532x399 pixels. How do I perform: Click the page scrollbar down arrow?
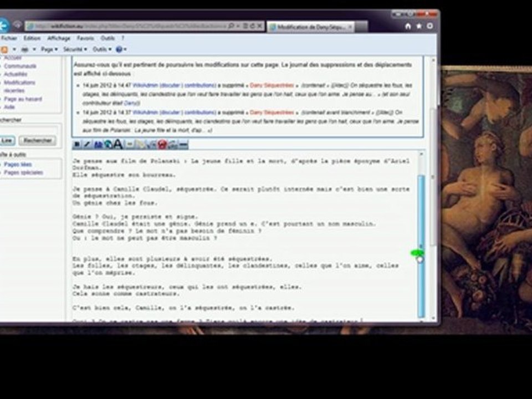pyautogui.click(x=433, y=318)
